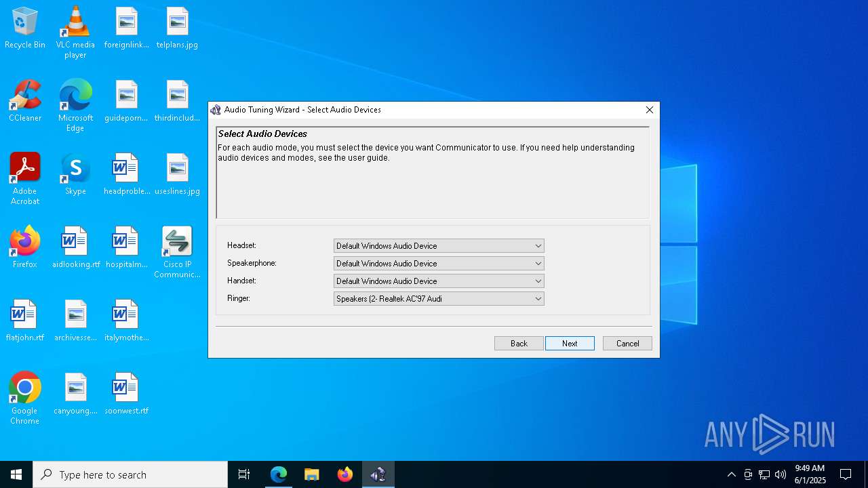Select the telplans.jpg desktop file

pyautogui.click(x=177, y=28)
